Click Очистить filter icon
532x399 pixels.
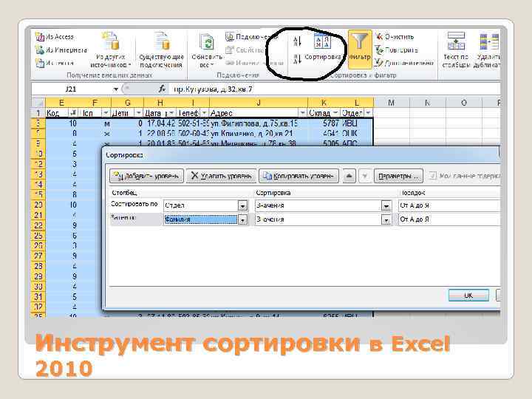(x=379, y=36)
